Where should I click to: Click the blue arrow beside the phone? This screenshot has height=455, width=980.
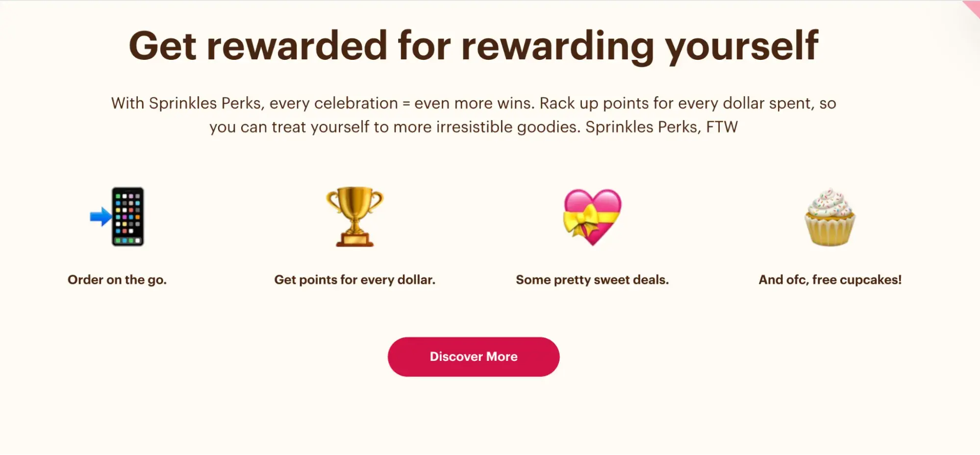click(x=101, y=216)
